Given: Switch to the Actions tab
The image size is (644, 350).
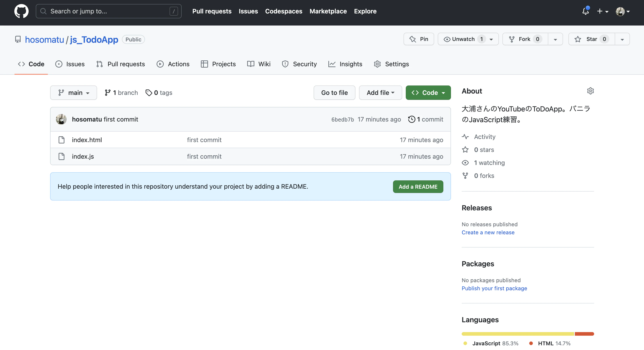Looking at the screenshot, I should coord(173,64).
